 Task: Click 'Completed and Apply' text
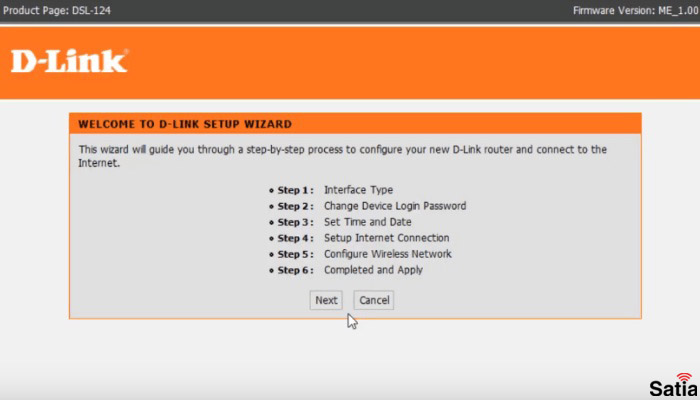(373, 270)
